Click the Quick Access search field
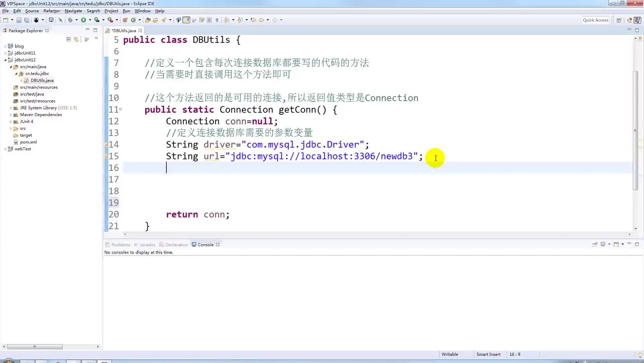 tap(595, 20)
